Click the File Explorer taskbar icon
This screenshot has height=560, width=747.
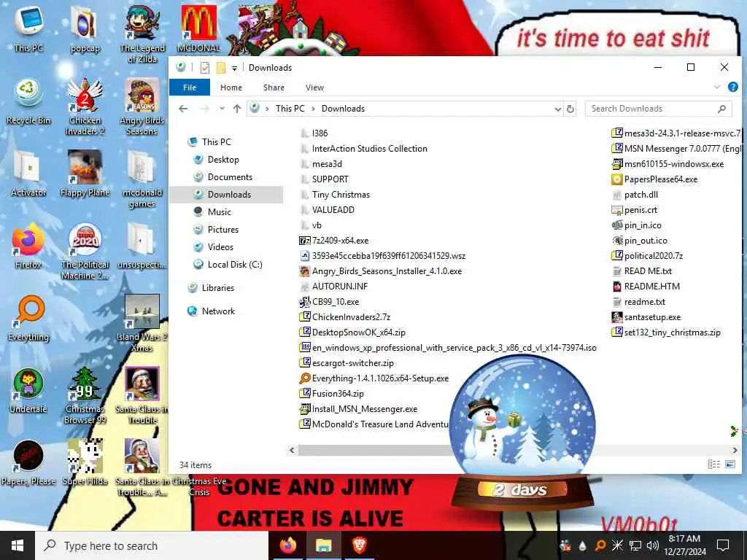coord(323,545)
